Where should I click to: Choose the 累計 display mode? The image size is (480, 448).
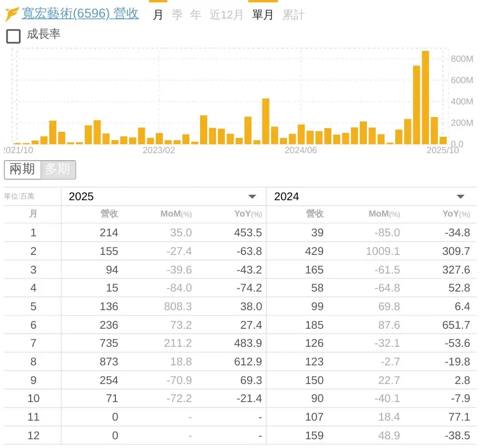293,15
